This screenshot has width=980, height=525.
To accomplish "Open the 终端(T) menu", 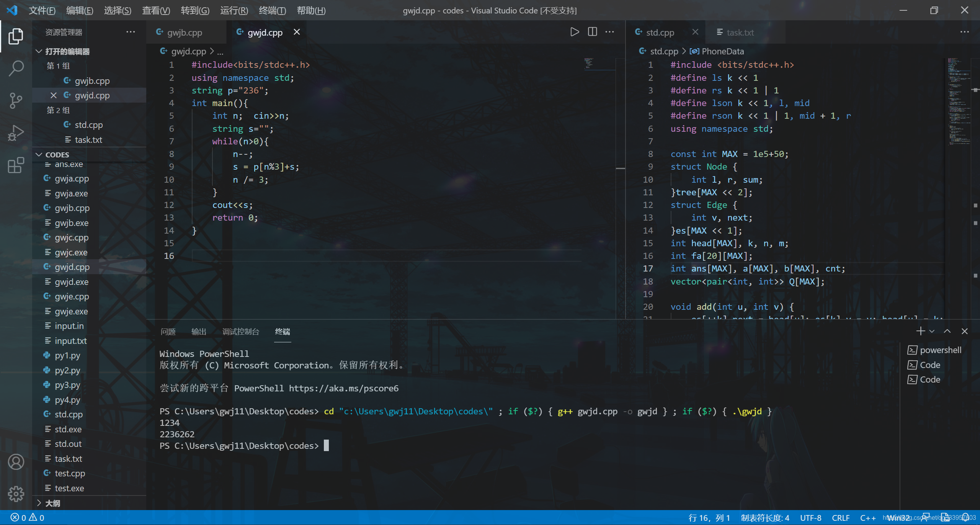I will pyautogui.click(x=272, y=10).
